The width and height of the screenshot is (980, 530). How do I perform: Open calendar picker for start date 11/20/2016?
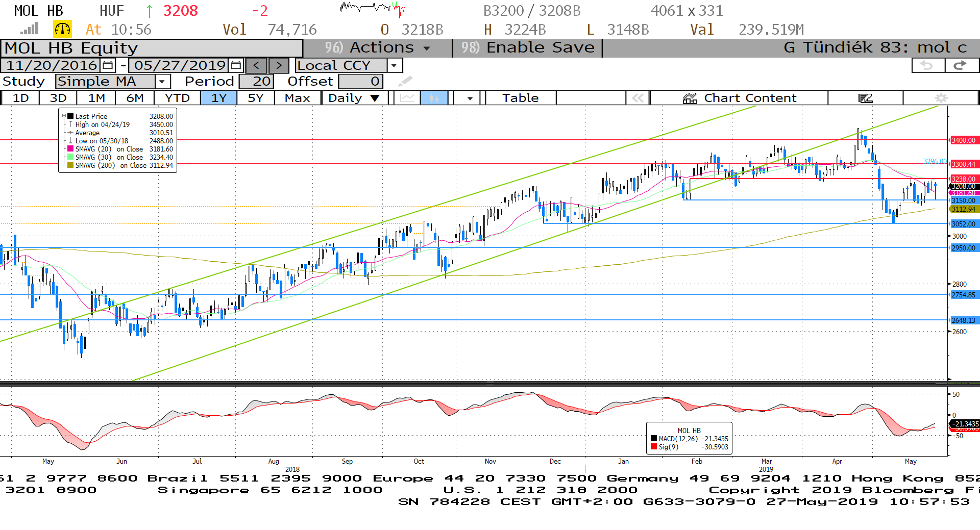(x=108, y=65)
